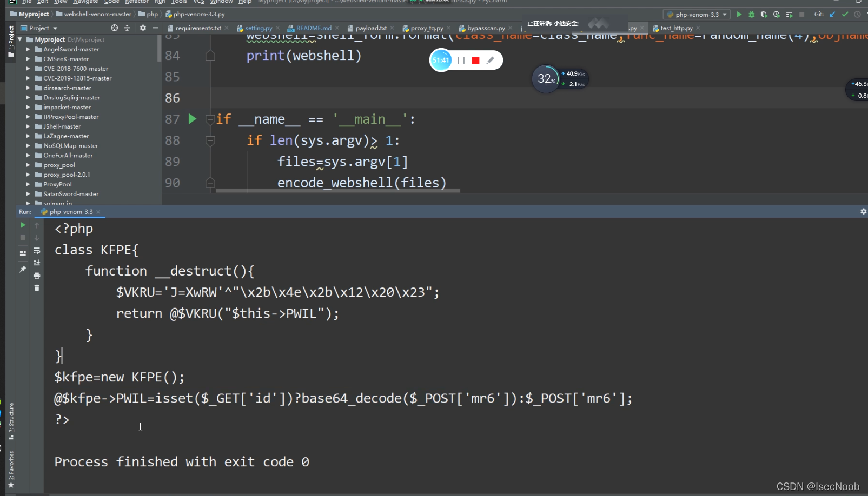The height and width of the screenshot is (496, 868).
Task: Toggle scroll to end in Run console
Action: pyautogui.click(x=37, y=263)
